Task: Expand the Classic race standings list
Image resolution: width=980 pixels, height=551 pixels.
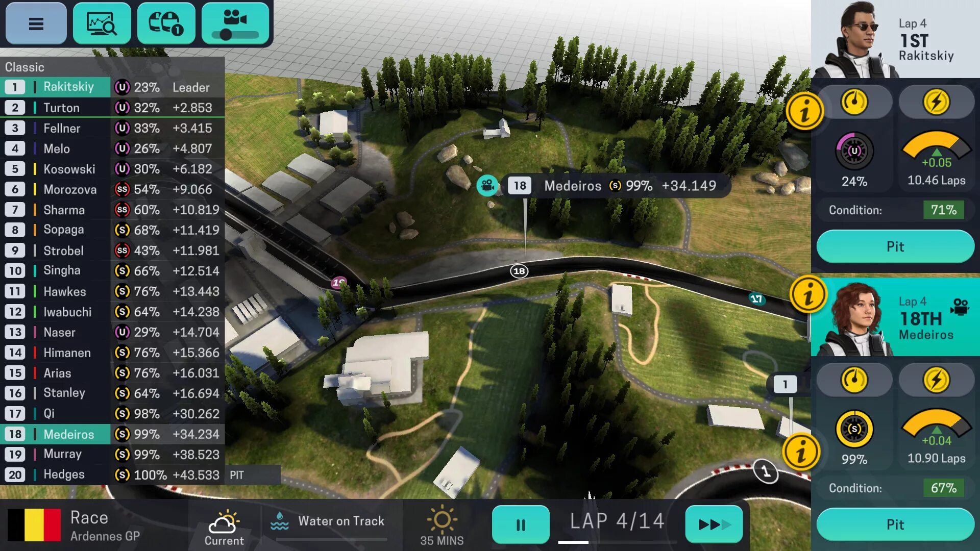Action: pos(112,67)
